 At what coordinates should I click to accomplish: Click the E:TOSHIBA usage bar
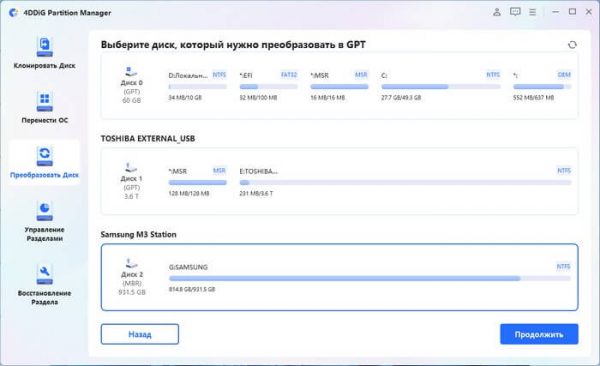(405, 183)
